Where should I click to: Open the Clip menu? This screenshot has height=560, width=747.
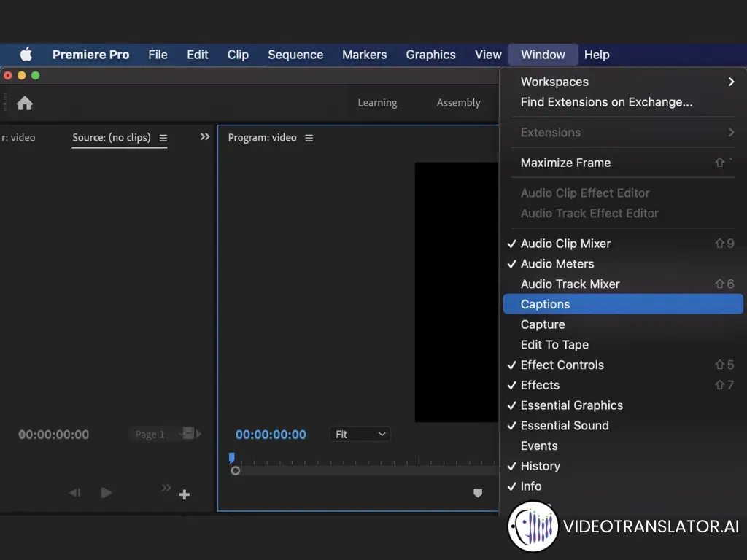click(x=238, y=55)
